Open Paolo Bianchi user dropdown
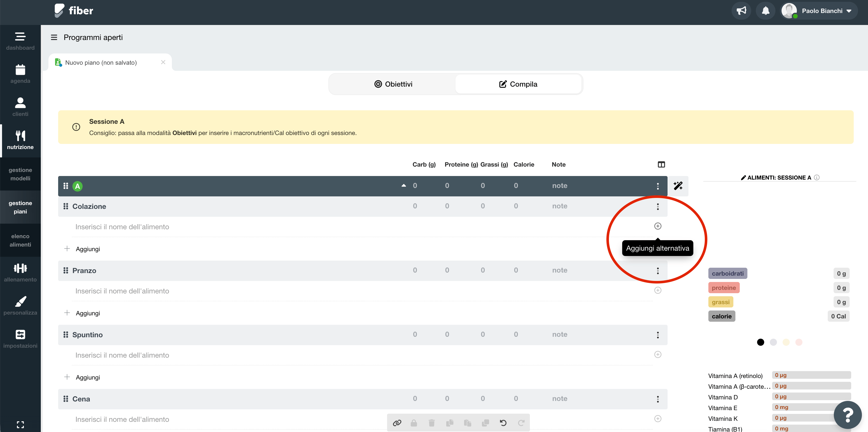Image resolution: width=868 pixels, height=432 pixels. 819,11
